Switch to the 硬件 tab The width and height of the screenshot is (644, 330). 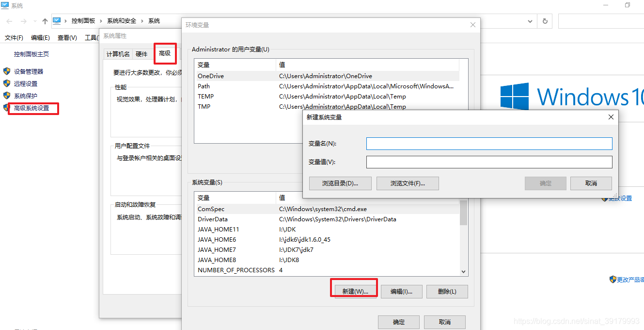141,54
